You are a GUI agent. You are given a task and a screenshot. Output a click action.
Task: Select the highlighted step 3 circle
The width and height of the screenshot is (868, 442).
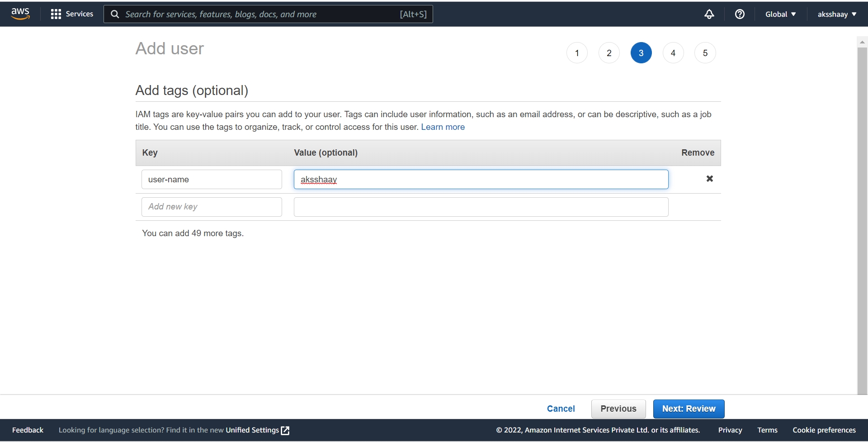click(x=641, y=52)
